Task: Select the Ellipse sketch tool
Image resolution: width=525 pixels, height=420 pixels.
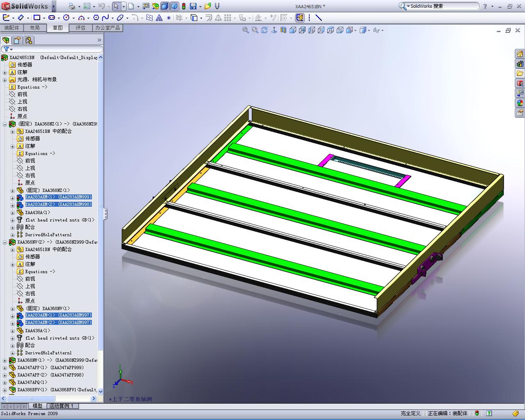Action: 120,18
